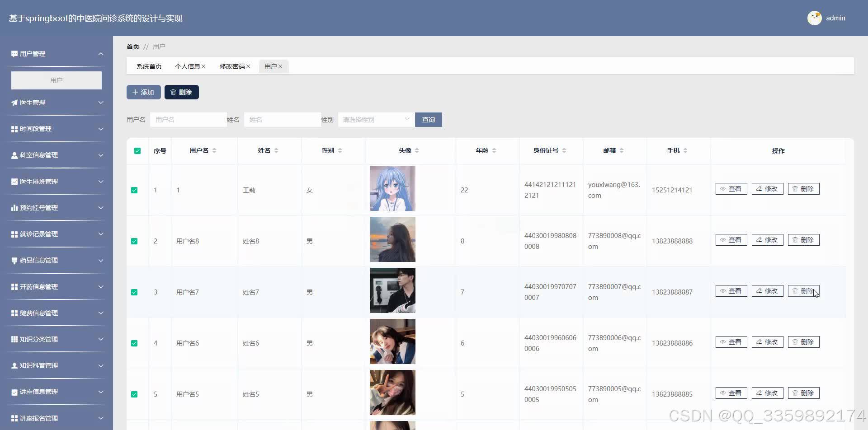Uncheck the row for 王莉
The image size is (868, 430).
click(x=134, y=190)
